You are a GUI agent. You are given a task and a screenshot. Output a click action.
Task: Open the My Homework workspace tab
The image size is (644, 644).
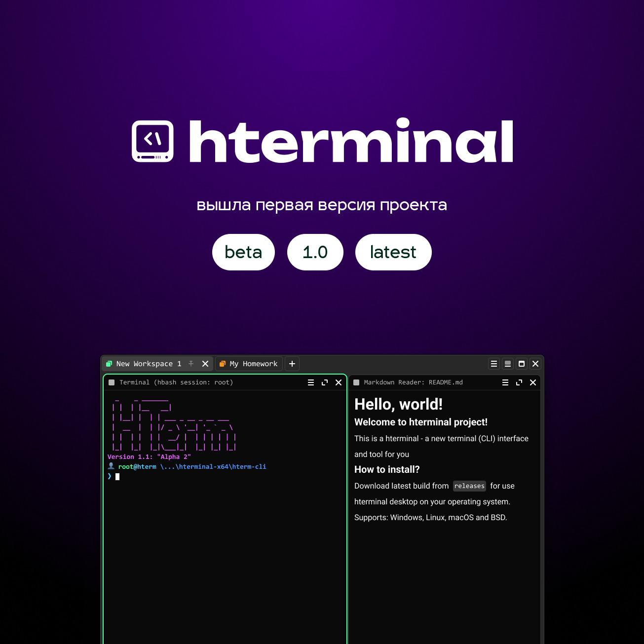point(249,364)
